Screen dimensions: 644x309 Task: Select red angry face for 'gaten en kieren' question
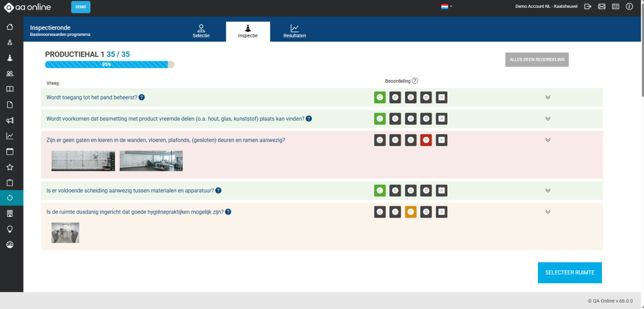[x=426, y=140]
